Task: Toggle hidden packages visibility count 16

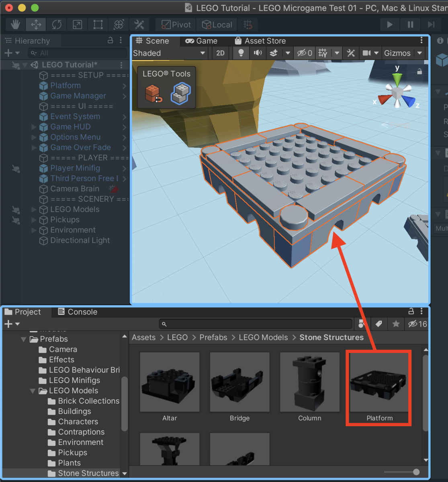Action: [417, 324]
